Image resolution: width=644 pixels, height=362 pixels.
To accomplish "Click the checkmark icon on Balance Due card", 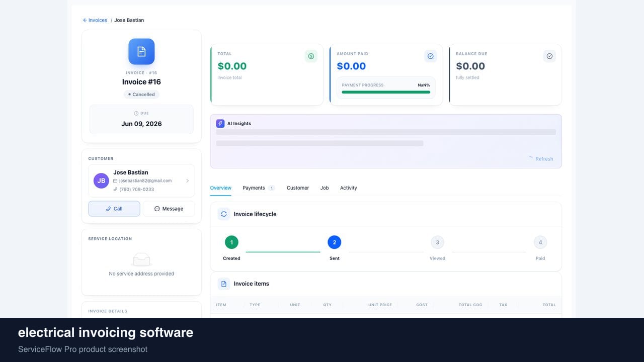I will [549, 56].
